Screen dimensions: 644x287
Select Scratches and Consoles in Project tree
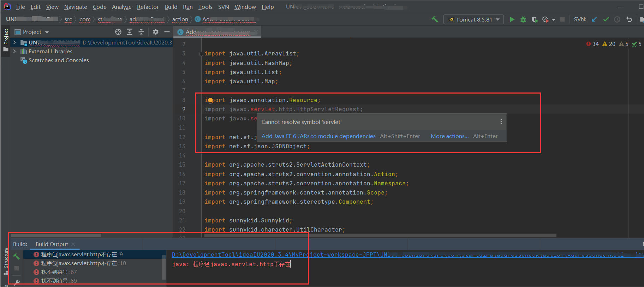pyautogui.click(x=59, y=60)
